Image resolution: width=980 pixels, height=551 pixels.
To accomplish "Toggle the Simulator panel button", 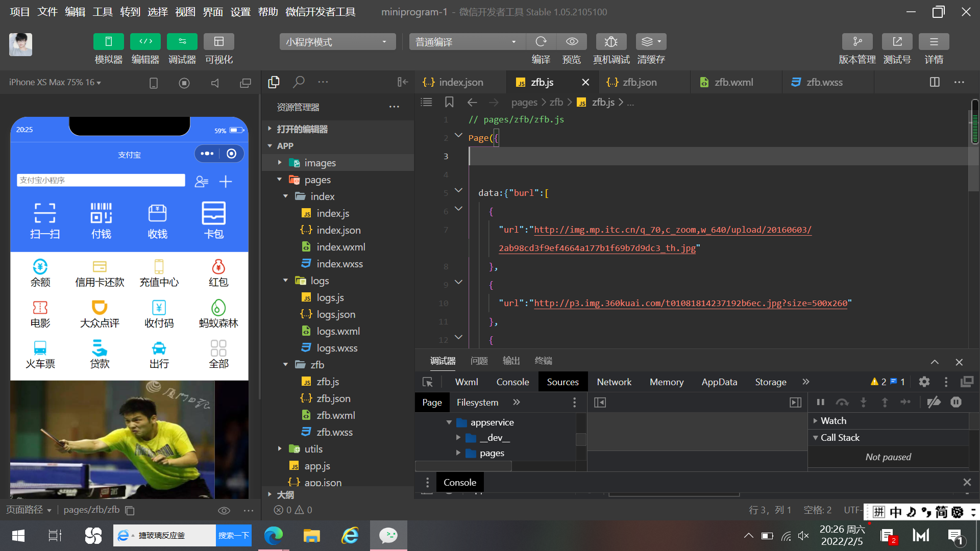I will click(108, 42).
